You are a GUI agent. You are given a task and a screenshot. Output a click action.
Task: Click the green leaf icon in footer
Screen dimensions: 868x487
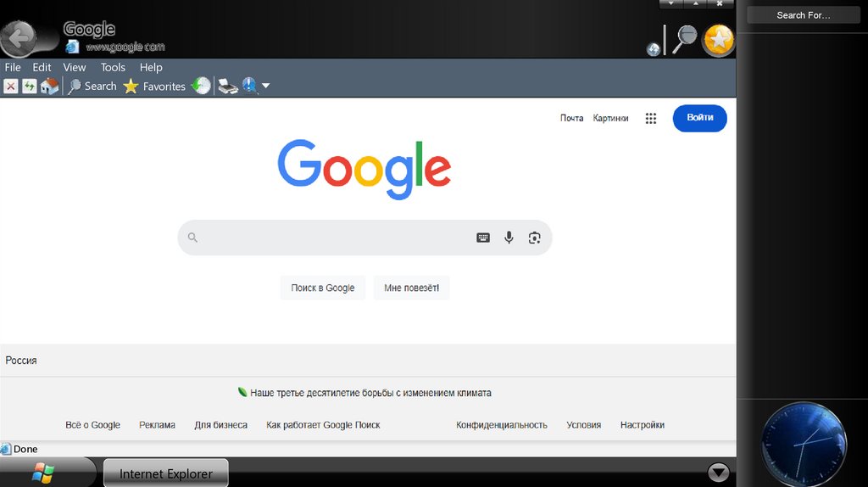(242, 392)
